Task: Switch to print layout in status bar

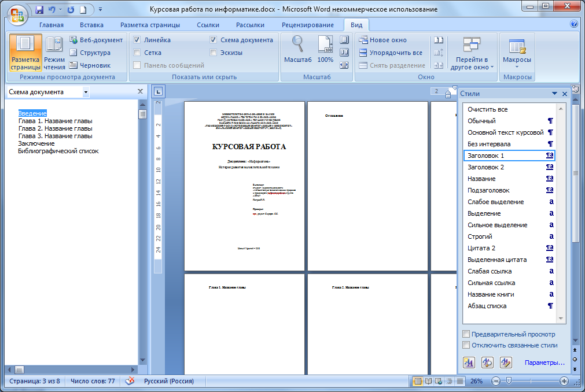Action: [x=418, y=381]
